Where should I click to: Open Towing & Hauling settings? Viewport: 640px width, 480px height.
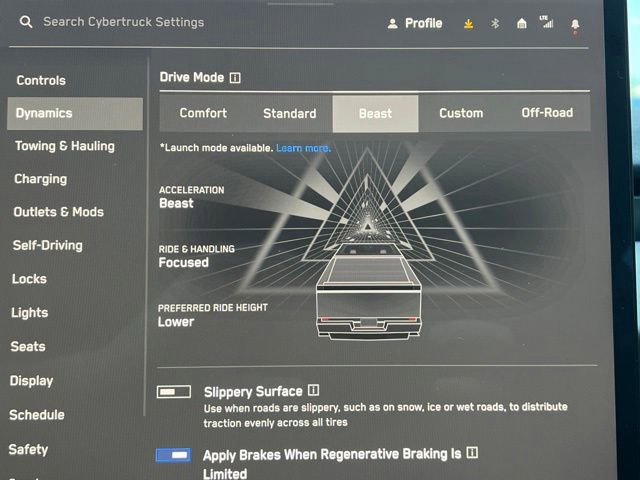(65, 146)
